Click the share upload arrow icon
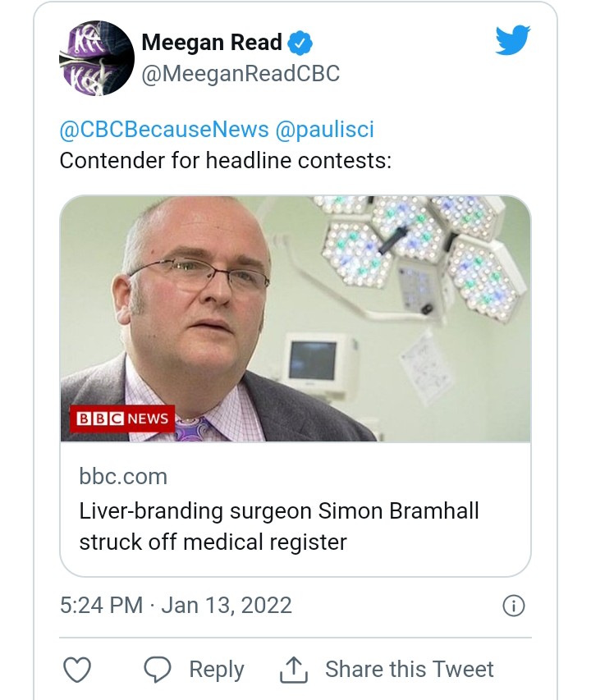 293,670
